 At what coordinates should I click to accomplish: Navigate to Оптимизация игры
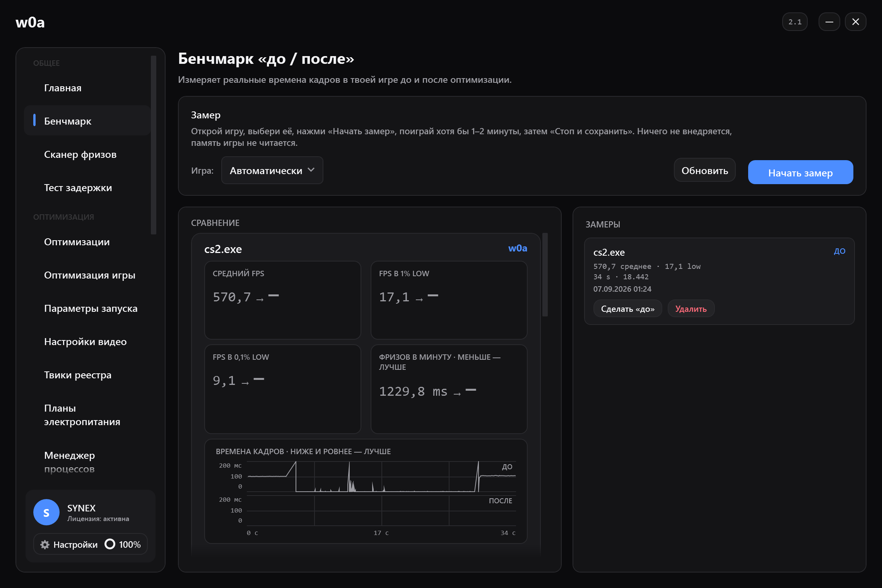[x=87, y=275]
